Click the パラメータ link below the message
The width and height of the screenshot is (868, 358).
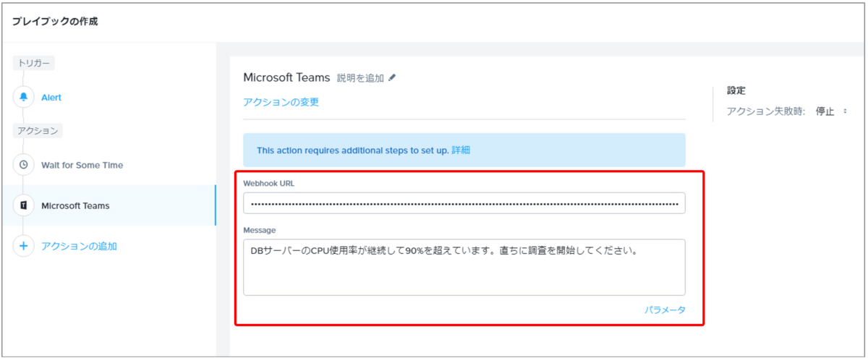665,310
